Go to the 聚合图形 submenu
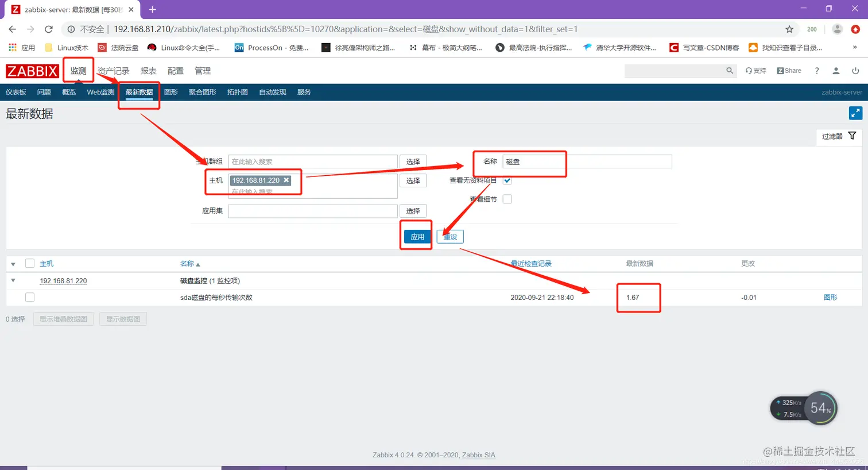The width and height of the screenshot is (868, 470). coord(202,92)
